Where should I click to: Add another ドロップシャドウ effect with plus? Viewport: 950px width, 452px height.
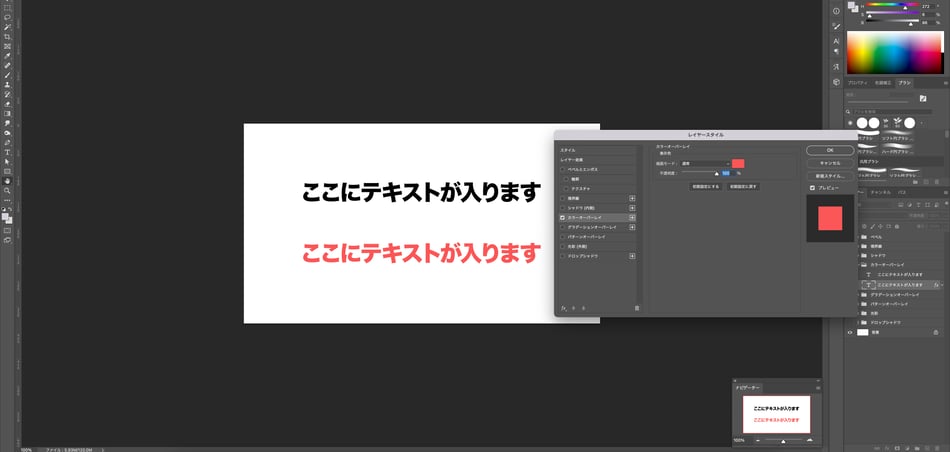click(x=633, y=256)
